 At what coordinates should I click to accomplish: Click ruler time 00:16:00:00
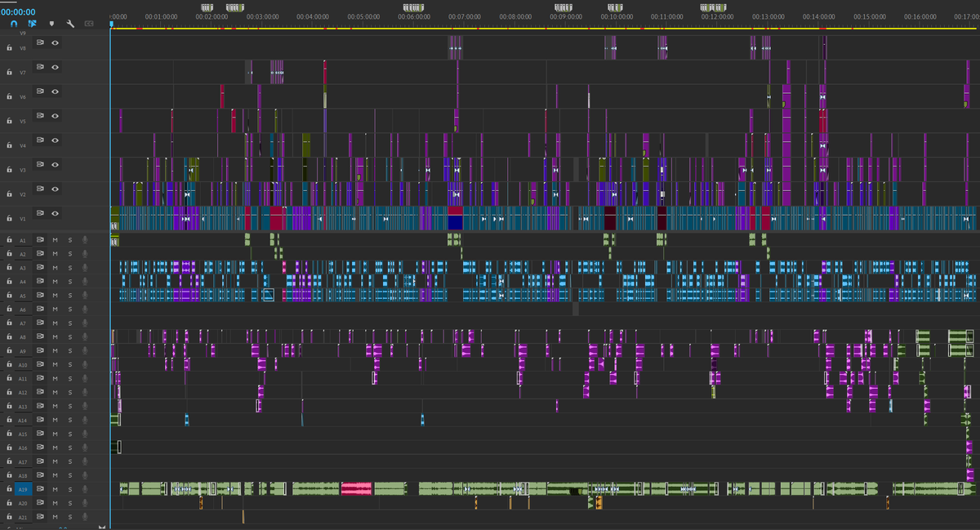point(920,16)
